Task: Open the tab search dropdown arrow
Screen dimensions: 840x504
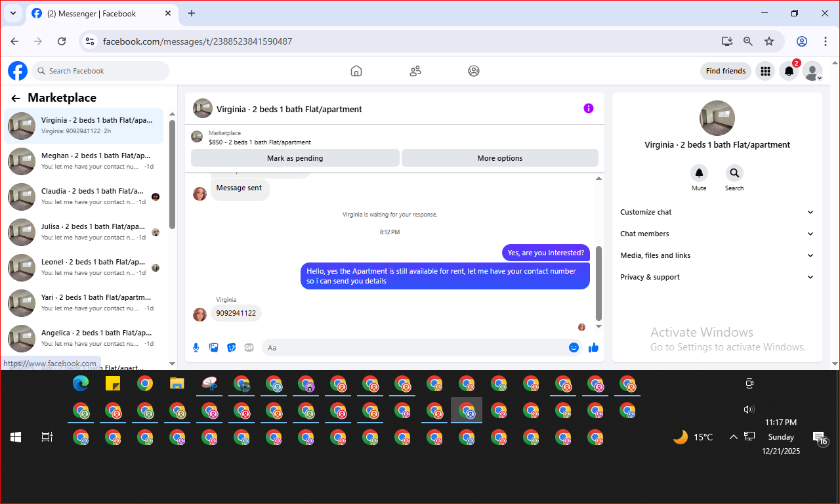Action: 13,13
